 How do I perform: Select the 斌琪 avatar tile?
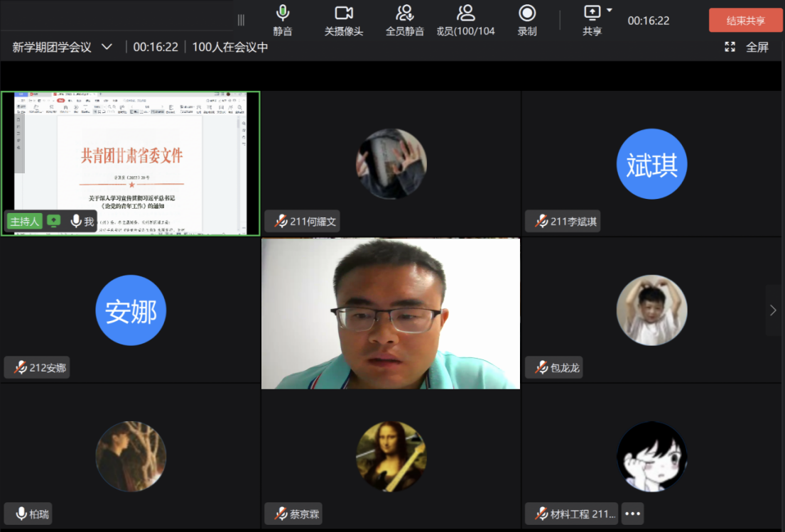point(651,164)
